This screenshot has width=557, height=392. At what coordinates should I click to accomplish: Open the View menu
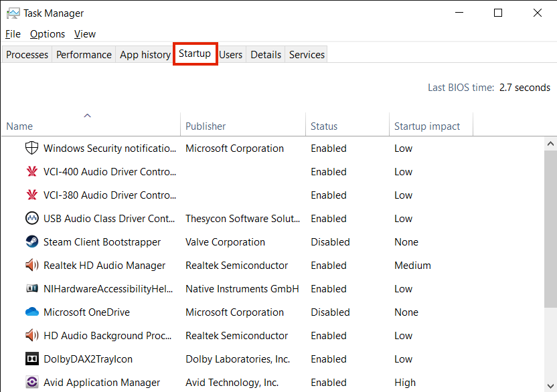tap(85, 34)
